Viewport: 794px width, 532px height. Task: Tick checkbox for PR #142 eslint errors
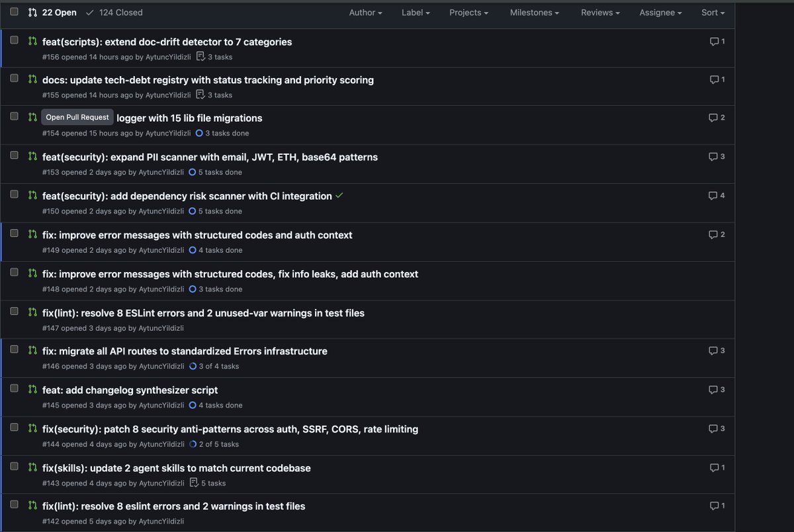point(14,504)
